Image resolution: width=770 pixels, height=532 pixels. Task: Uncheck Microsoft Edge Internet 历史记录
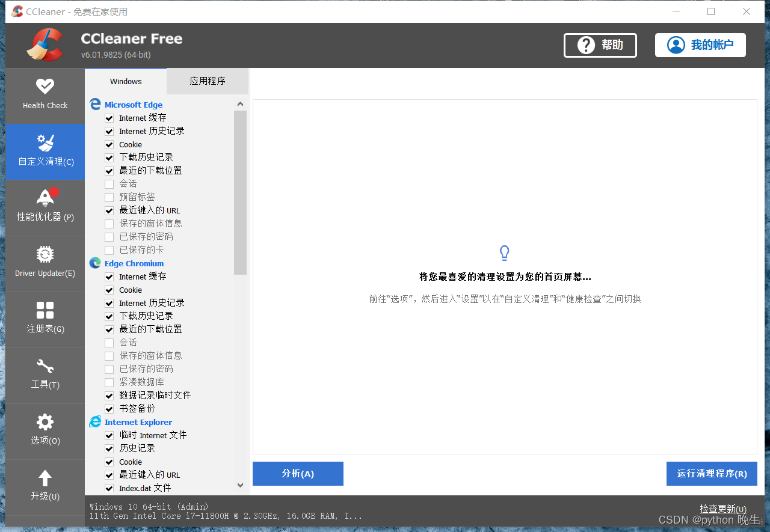pos(109,131)
